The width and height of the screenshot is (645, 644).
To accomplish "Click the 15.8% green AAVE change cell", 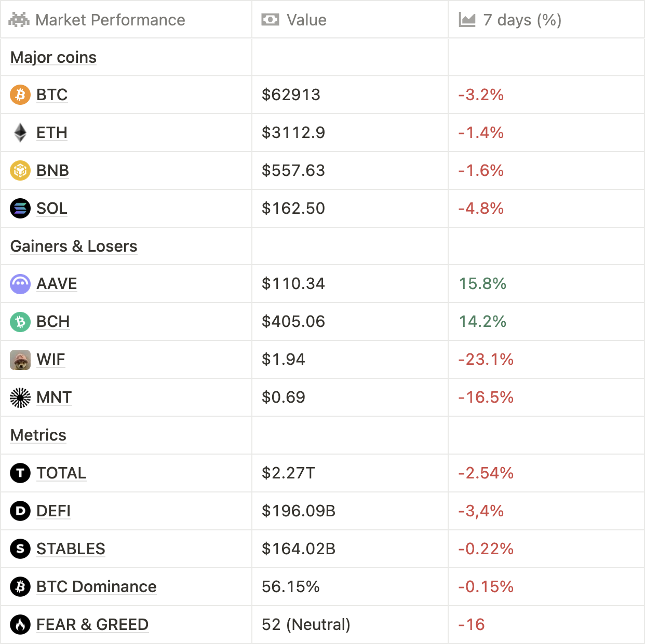I will (482, 284).
